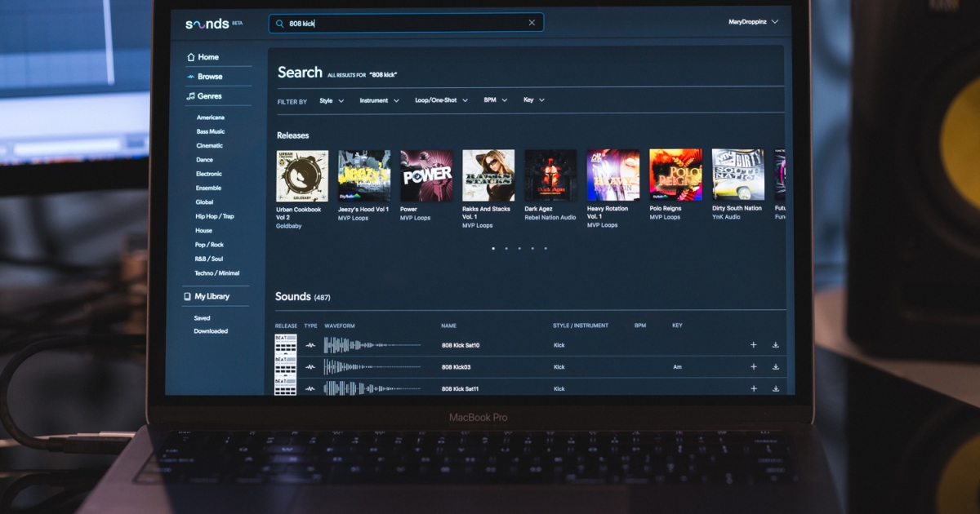Click the download icon for 808 Kick03
Screen dimensions: 980x514
pyautogui.click(x=775, y=367)
